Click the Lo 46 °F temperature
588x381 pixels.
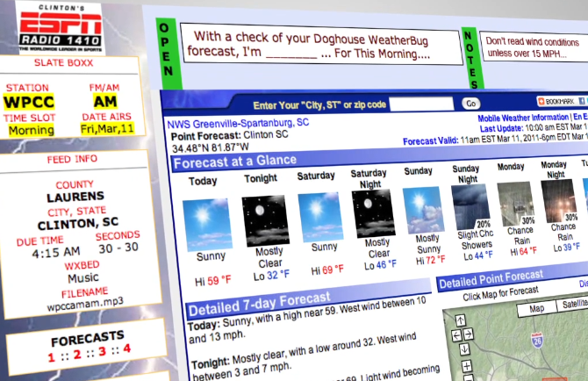click(x=380, y=265)
